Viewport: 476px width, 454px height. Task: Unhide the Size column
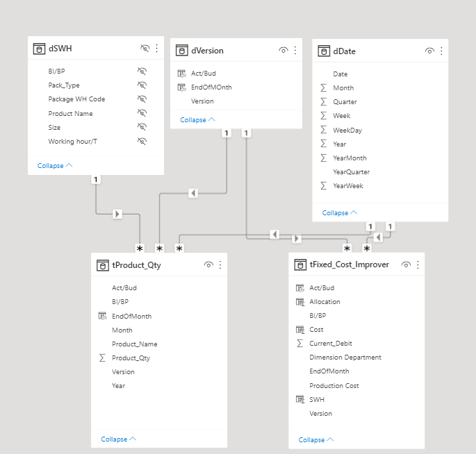coord(142,127)
